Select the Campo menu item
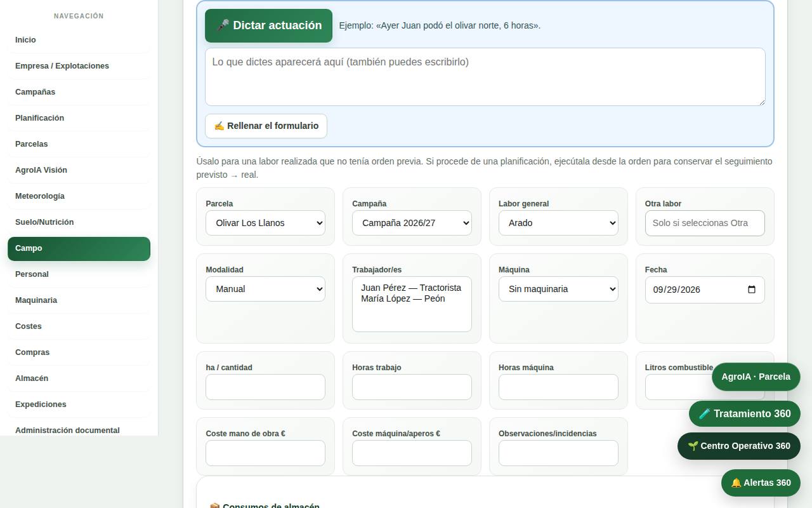 [79, 248]
